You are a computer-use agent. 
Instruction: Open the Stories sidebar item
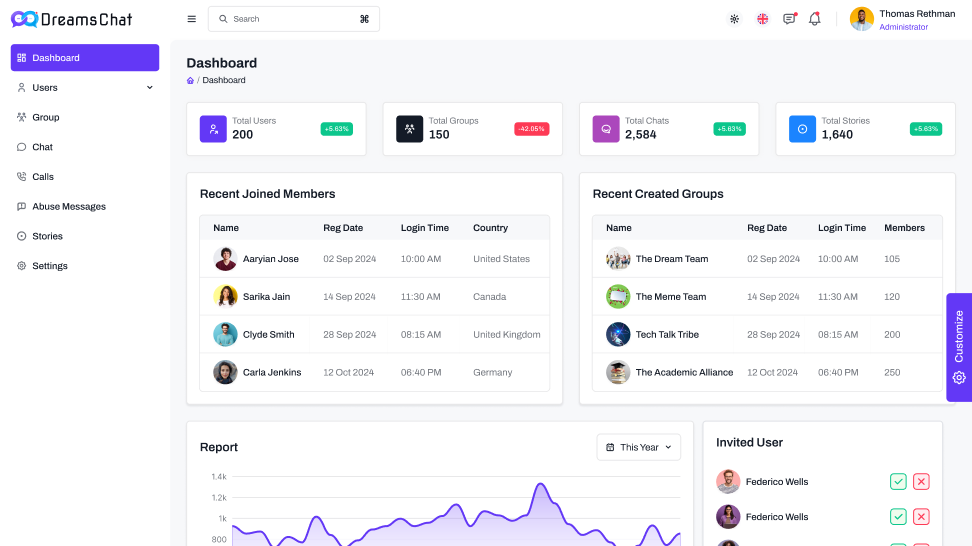47,236
